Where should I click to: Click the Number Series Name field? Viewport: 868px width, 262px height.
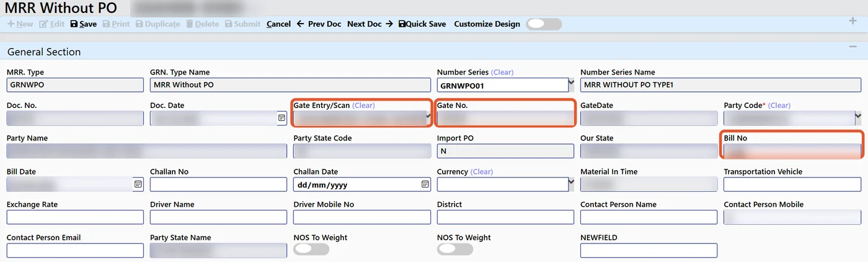coord(720,85)
